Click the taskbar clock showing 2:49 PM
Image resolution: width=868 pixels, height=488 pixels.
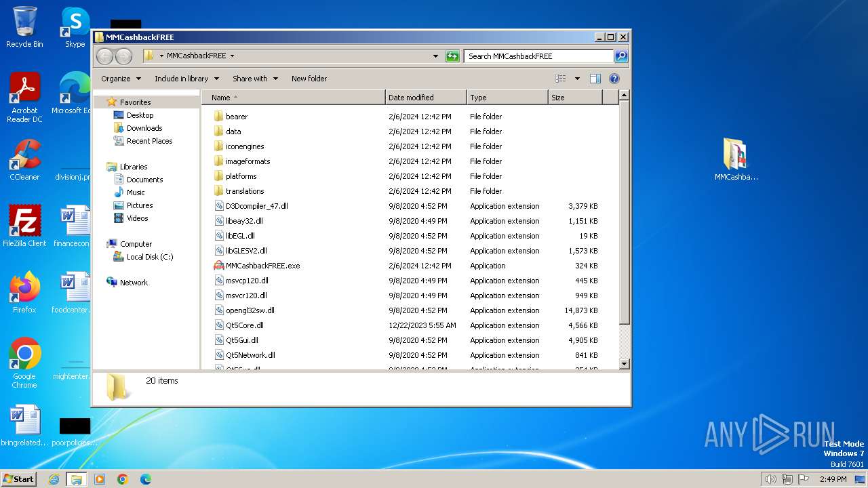[x=833, y=479]
